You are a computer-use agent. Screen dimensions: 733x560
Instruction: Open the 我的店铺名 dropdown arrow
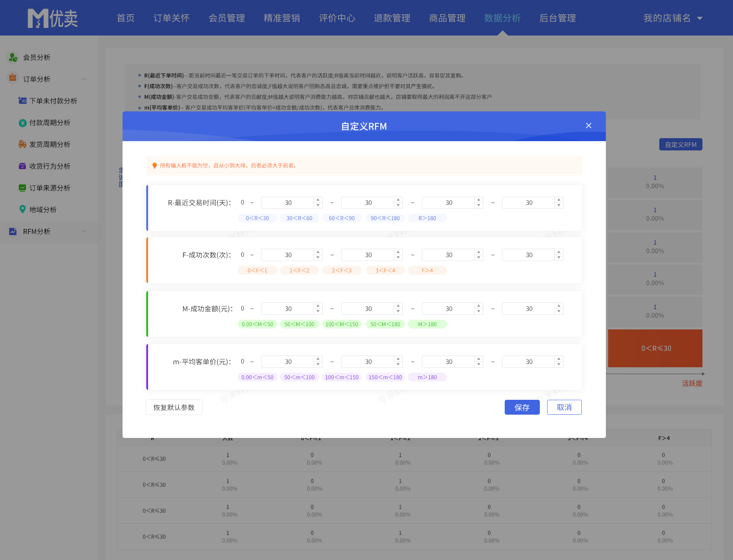point(700,18)
